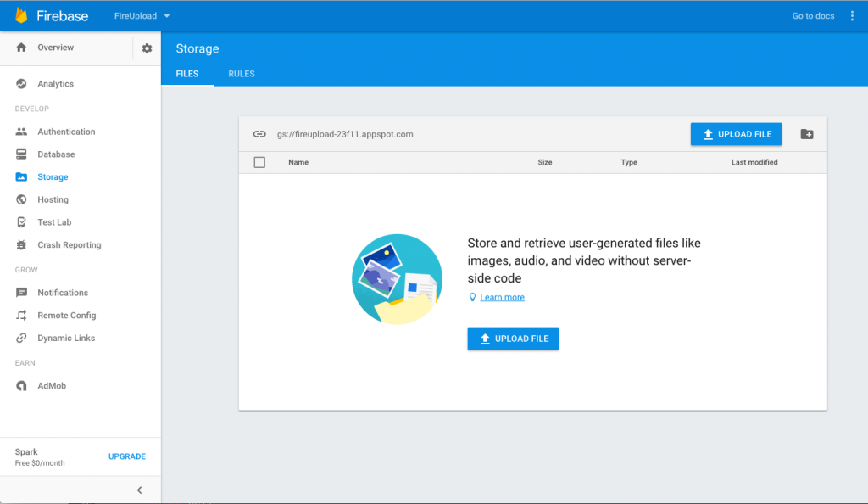Image resolution: width=868 pixels, height=504 pixels.
Task: Click the UPGRADE plan button
Action: 127,456
